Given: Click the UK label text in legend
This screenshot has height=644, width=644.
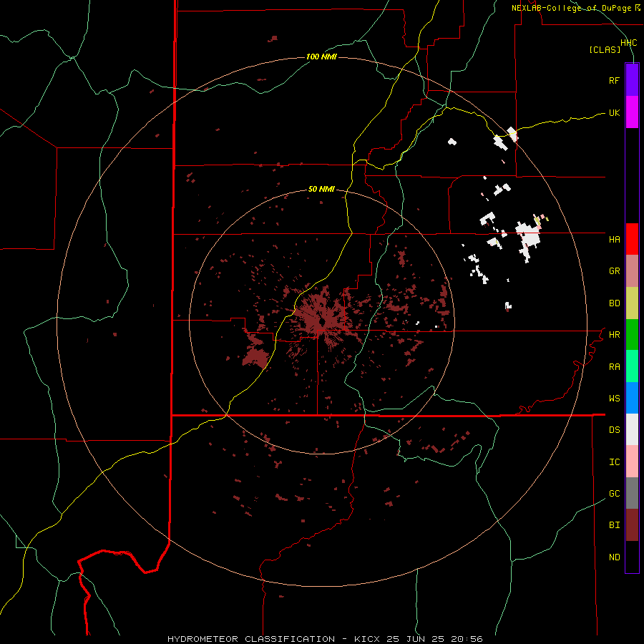Looking at the screenshot, I should click(614, 112).
